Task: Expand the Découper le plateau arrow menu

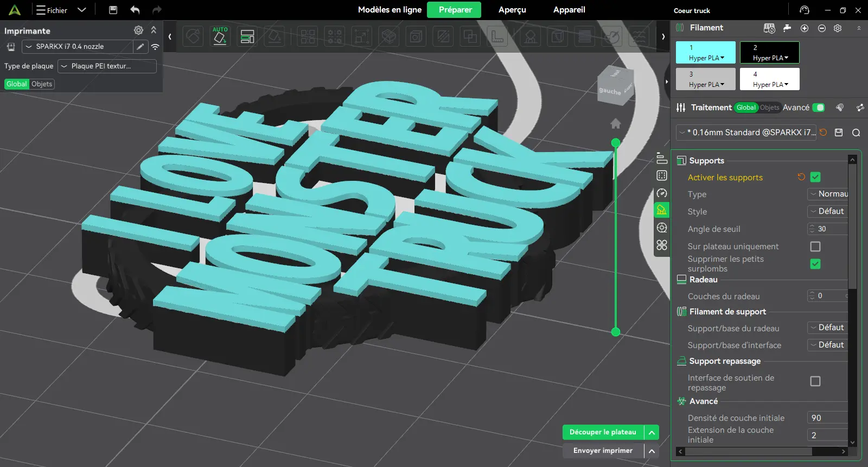Action: [652, 432]
